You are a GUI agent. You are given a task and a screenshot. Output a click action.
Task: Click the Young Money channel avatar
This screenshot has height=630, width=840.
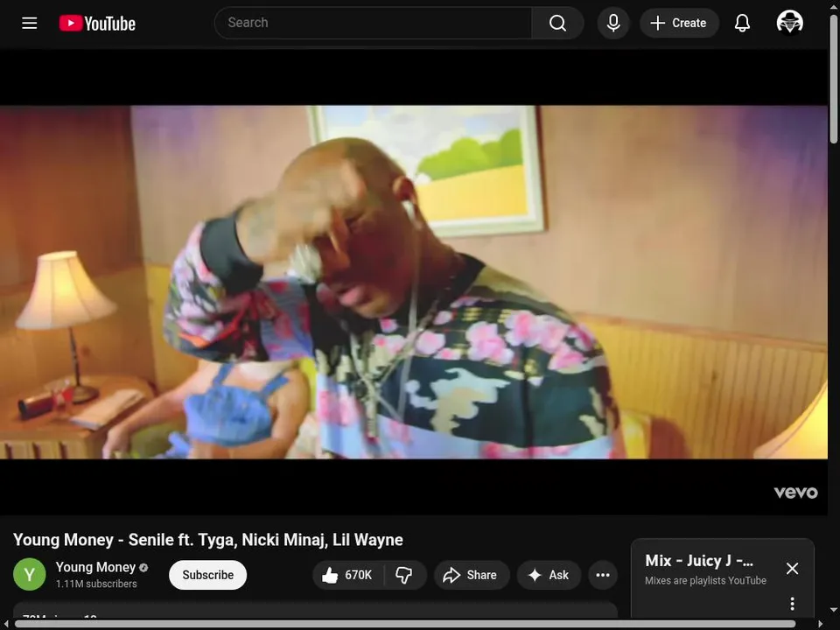click(30, 574)
